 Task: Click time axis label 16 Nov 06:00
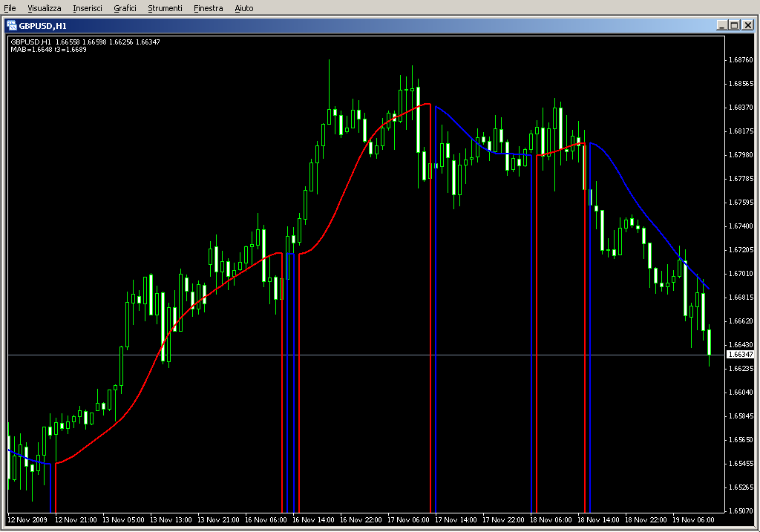tap(266, 520)
